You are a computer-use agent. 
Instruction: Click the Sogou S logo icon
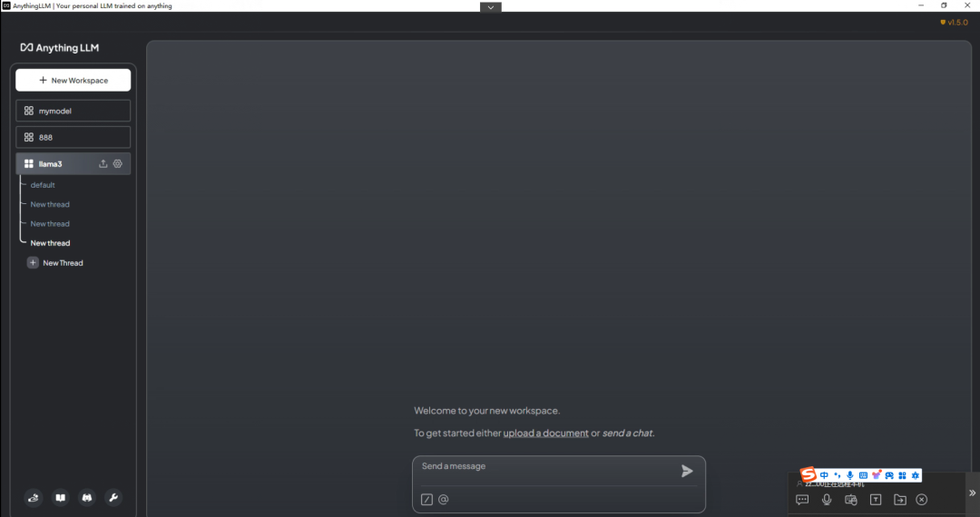tap(808, 474)
